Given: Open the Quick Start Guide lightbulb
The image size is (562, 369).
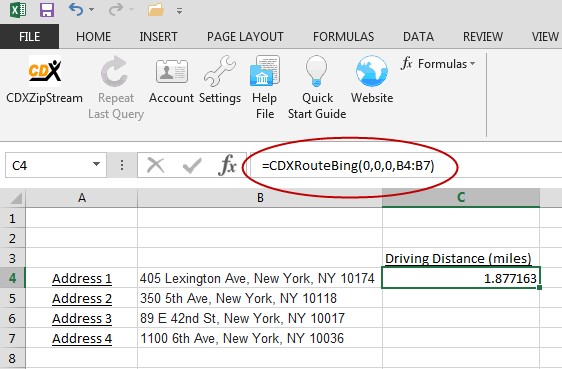Looking at the screenshot, I should point(316,71).
